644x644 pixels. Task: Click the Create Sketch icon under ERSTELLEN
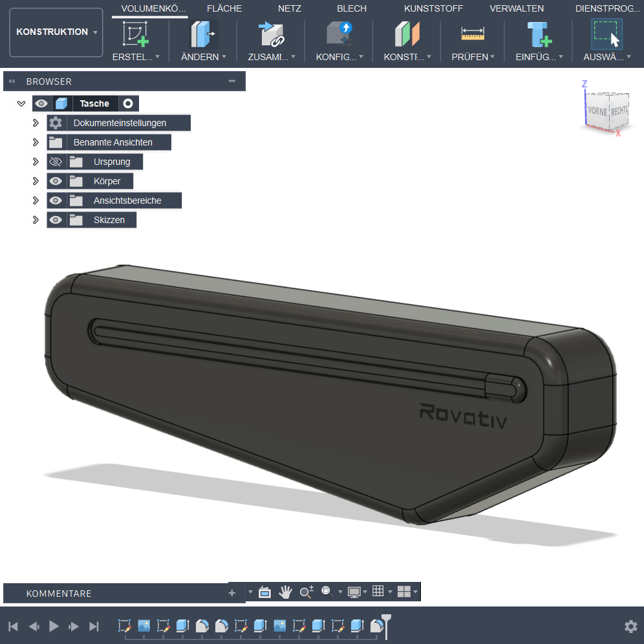136,34
